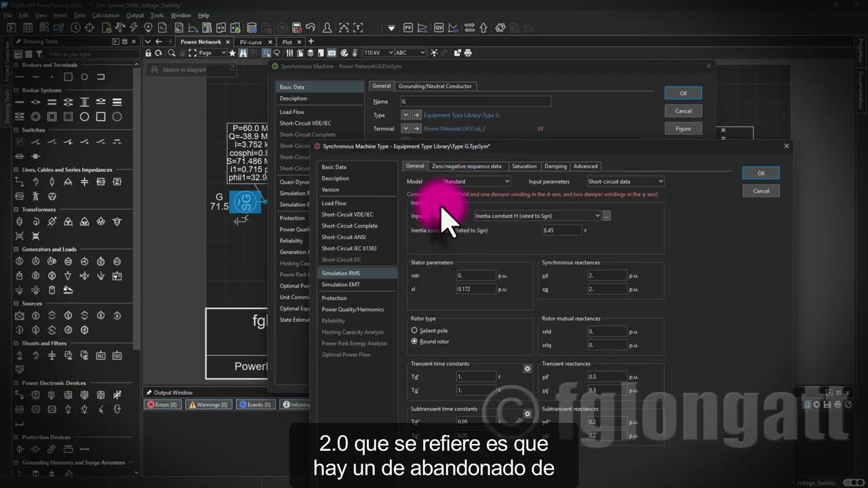Collapse the Busbars and Terminals group
Screen dimensions: 868x488
click(17, 65)
